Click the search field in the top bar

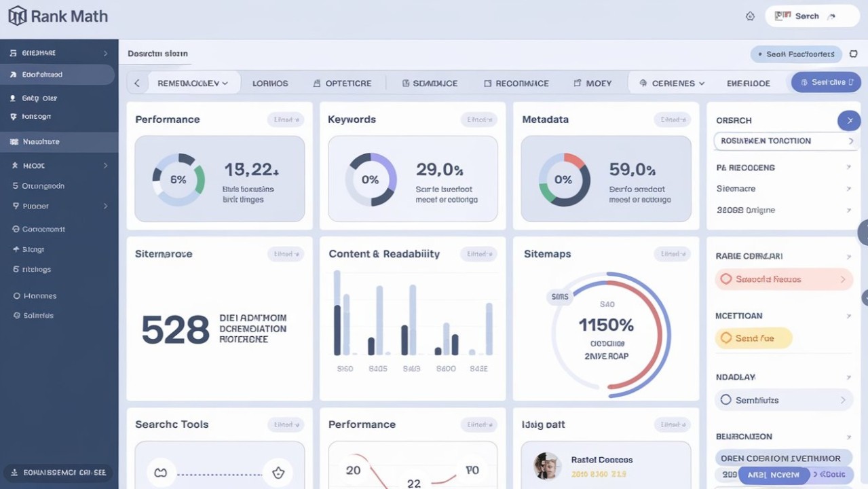click(812, 16)
